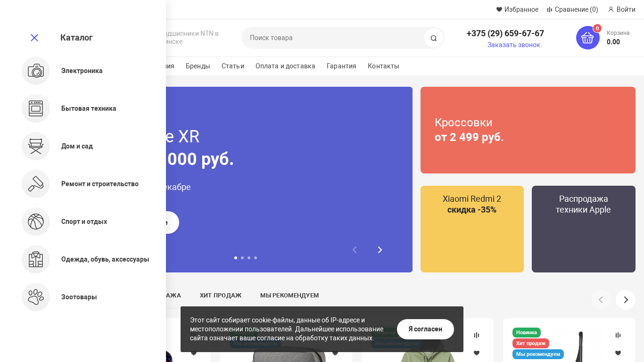Choose the Ремонт и строительство roller icon
This screenshot has width=644, height=362.
(36, 184)
